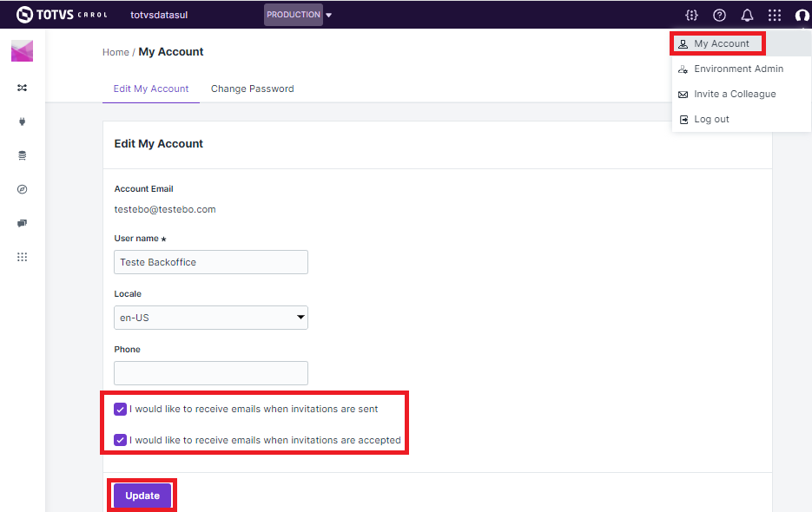Click the user profile avatar icon
Viewport: 812px width, 512px height.
802,15
